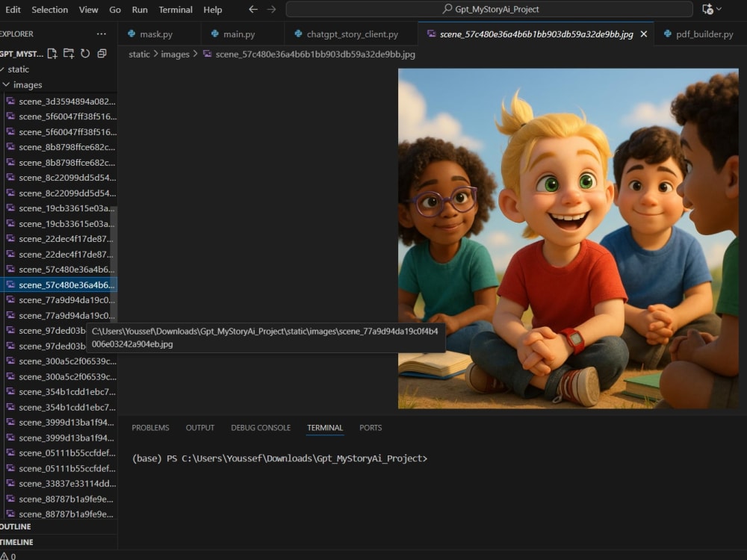Click the images breadcrumb
Image resolution: width=747 pixels, height=560 pixels.
click(x=175, y=55)
